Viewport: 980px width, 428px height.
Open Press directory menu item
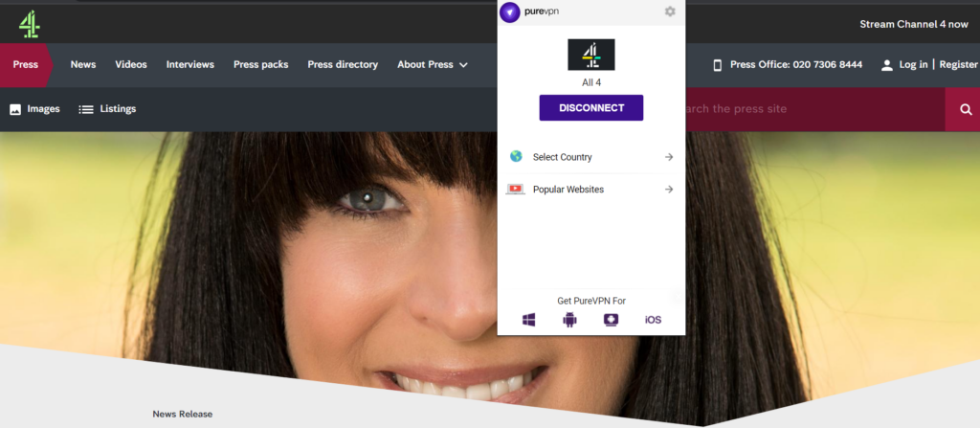[343, 64]
